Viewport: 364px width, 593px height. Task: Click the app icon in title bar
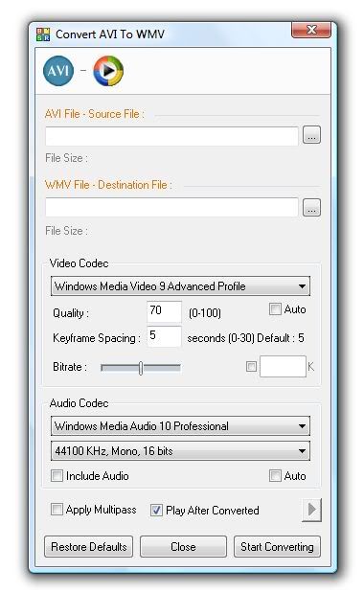click(x=43, y=34)
